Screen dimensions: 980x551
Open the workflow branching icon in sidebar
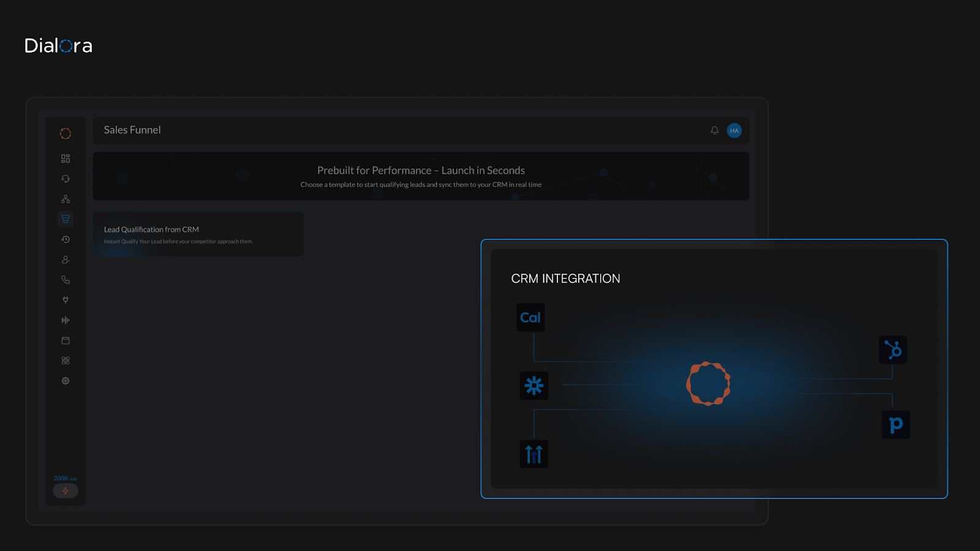[x=66, y=198]
